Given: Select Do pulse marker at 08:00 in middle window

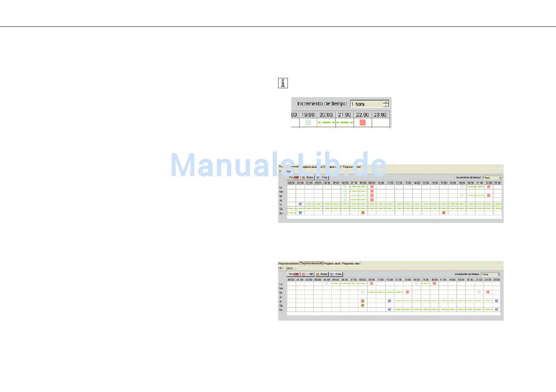Looking at the screenshot, I should 363,212.
